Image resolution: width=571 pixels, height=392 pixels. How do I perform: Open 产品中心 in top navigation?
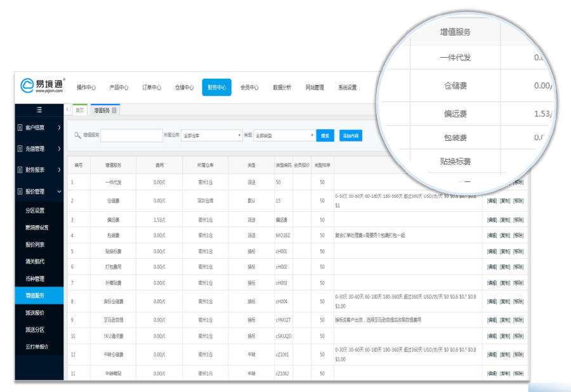coord(119,88)
